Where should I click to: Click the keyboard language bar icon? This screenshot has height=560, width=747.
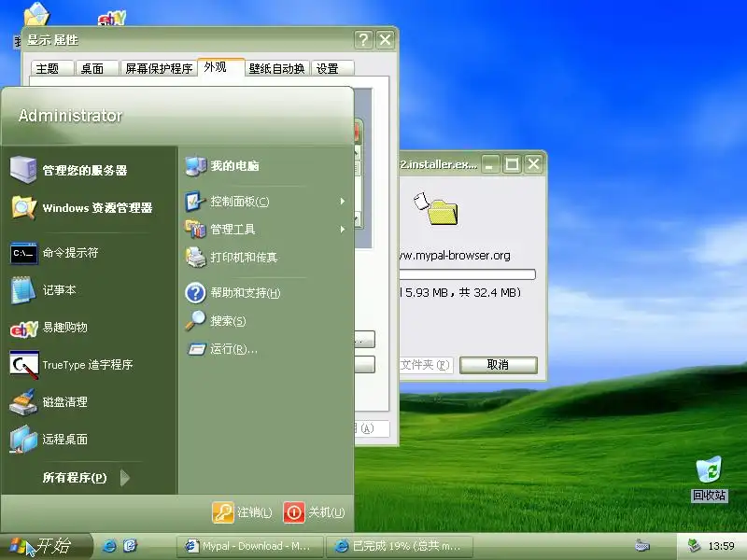641,546
